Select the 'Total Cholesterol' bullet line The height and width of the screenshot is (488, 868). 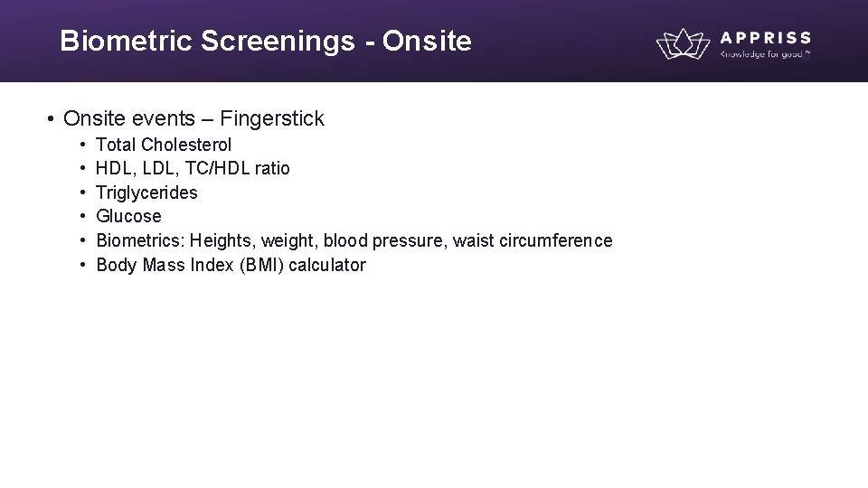point(164,145)
